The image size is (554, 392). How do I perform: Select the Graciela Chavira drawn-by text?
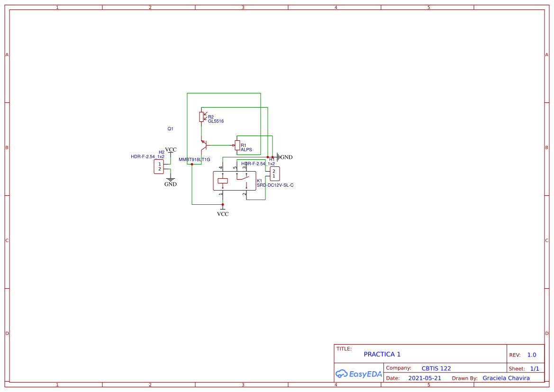[x=506, y=378]
